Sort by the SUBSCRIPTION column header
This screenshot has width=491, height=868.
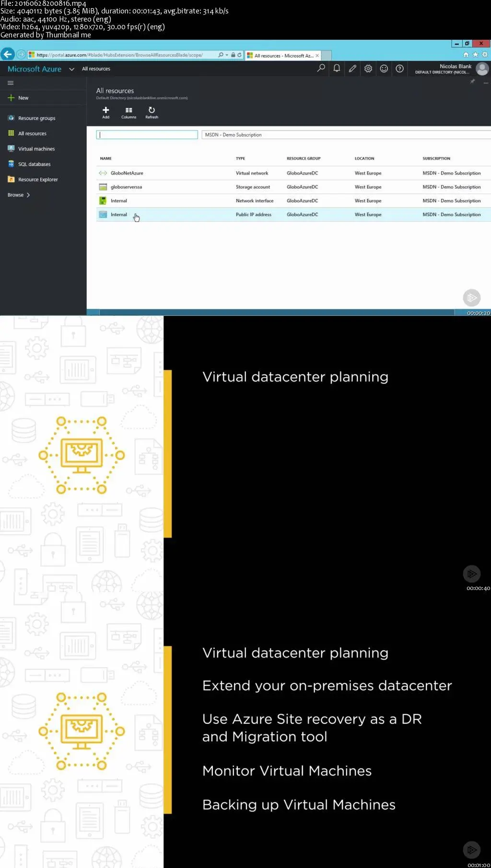436,159
